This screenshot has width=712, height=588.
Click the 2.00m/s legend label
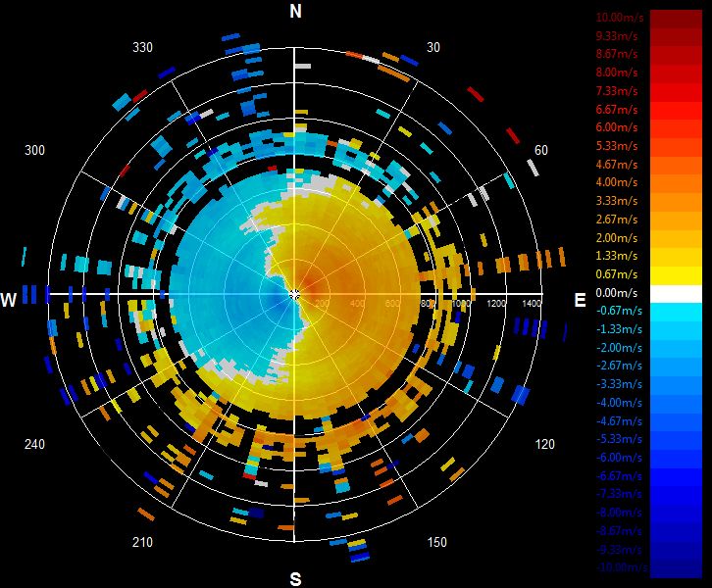tap(617, 238)
